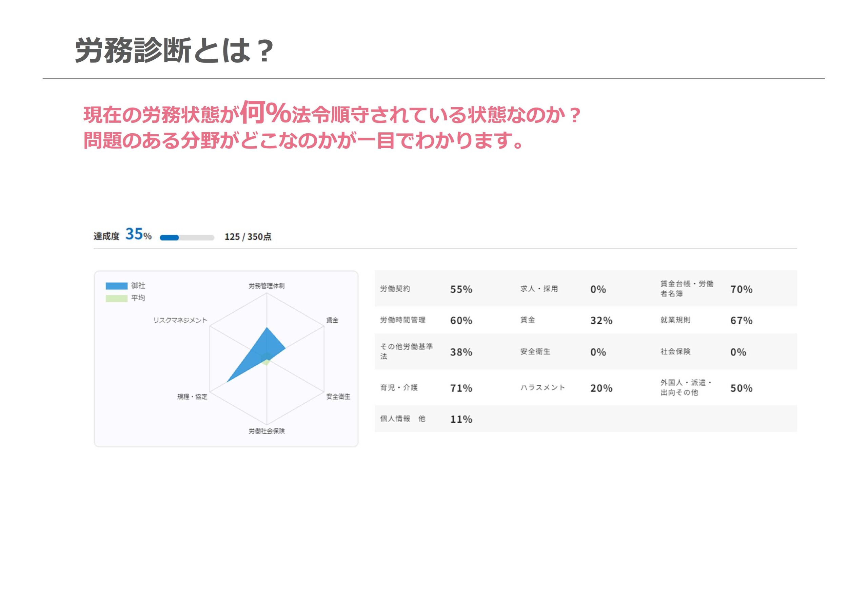Click the 労働契約 row label
This screenshot has height=614, width=868.
(395, 289)
